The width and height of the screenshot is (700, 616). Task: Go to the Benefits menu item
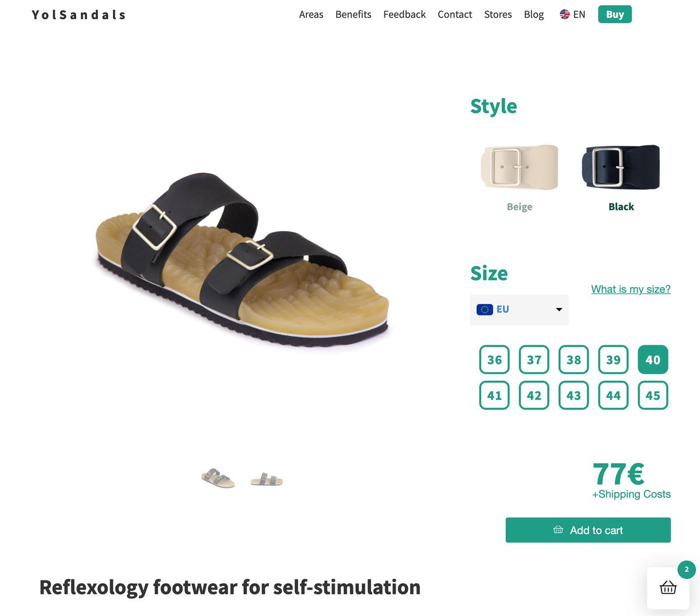[353, 15]
